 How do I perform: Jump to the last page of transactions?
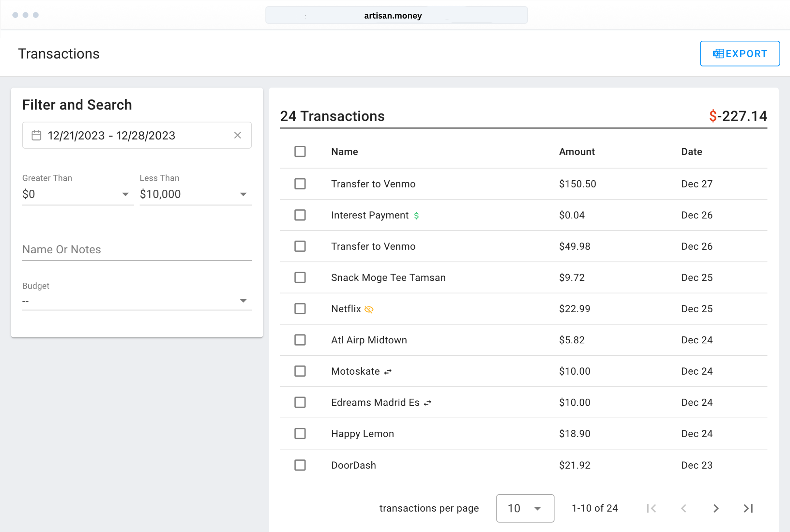(x=748, y=508)
